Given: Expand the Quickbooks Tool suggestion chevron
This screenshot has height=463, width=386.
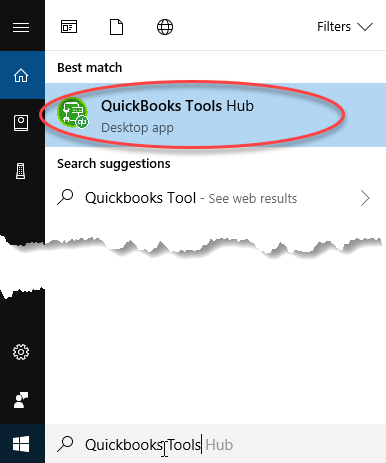Looking at the screenshot, I should point(365,198).
